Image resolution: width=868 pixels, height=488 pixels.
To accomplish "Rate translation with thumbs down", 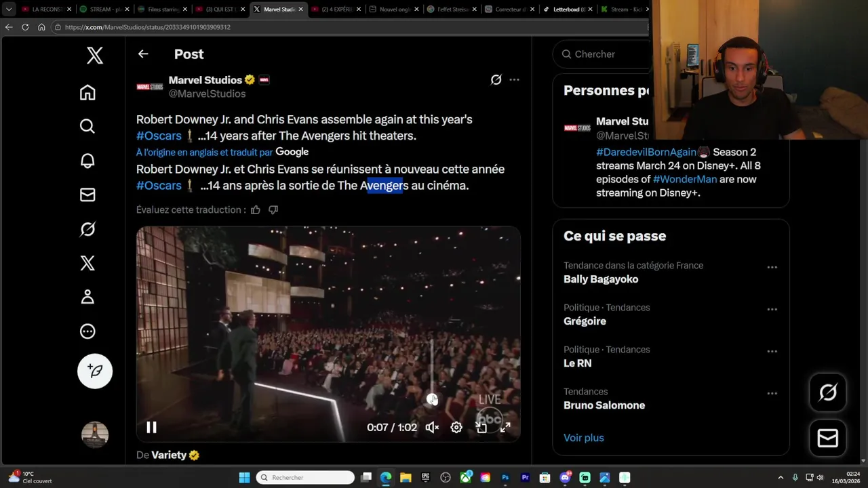I will [273, 210].
